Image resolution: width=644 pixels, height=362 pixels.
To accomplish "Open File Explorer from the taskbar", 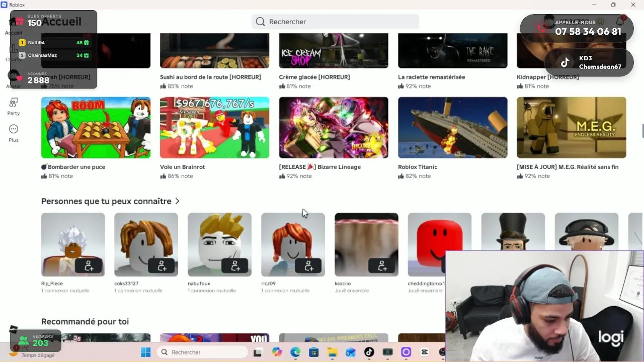I will [x=332, y=352].
